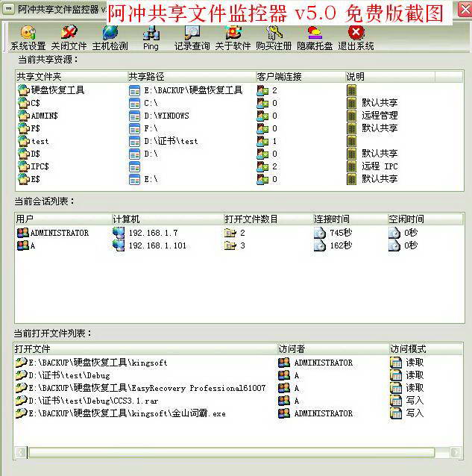
Task: Click 隐藏托盘 to hide to tray
Action: 315,37
